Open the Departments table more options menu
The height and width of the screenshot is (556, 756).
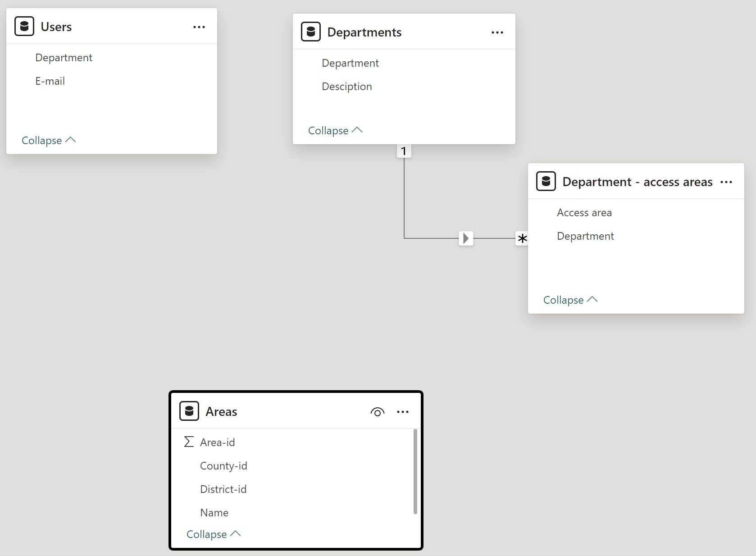click(497, 32)
